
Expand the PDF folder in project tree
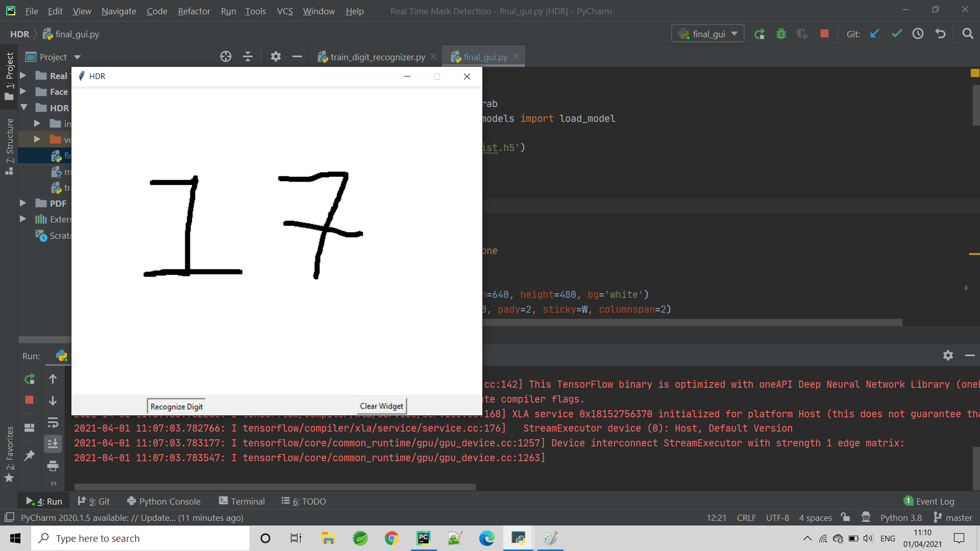[x=23, y=203]
